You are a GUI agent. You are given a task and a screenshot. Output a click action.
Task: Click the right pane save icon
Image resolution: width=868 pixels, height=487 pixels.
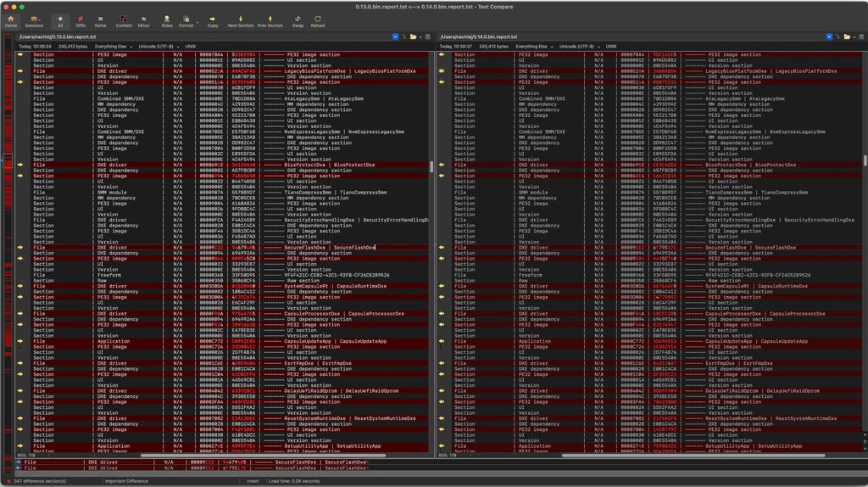861,36
